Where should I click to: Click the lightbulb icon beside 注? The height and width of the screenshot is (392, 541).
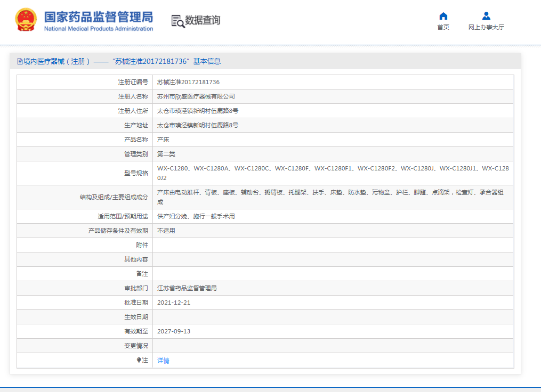[x=139, y=361]
